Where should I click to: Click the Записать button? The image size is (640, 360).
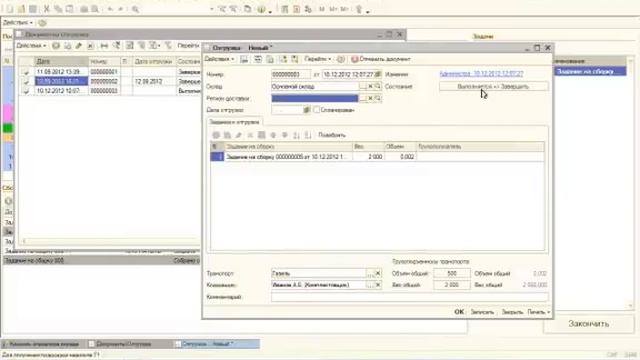482,312
